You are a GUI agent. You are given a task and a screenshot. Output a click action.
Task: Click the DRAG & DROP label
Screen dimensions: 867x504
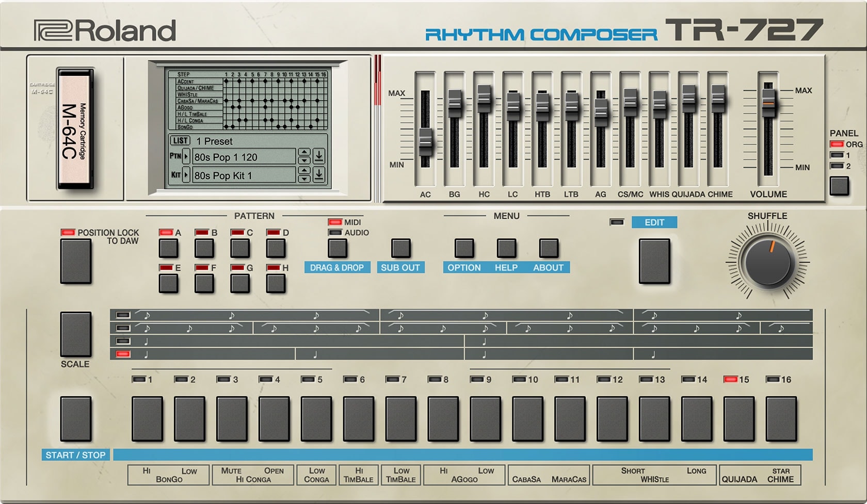point(337,268)
